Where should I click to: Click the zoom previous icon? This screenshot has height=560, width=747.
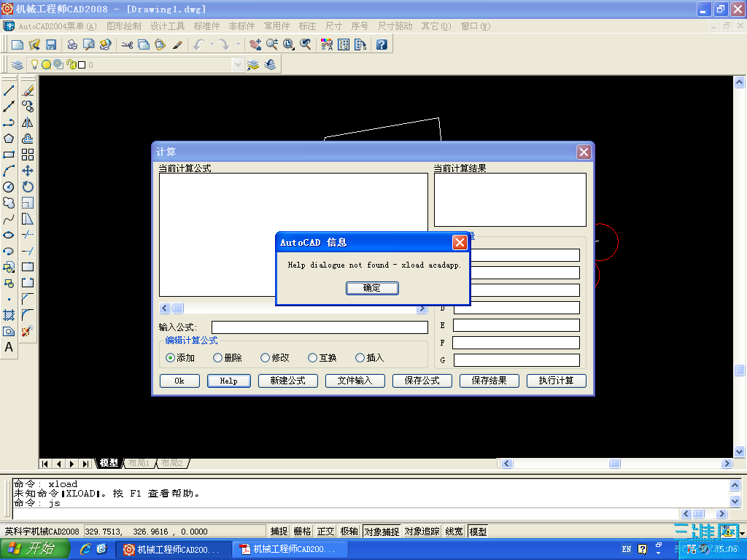pos(306,44)
